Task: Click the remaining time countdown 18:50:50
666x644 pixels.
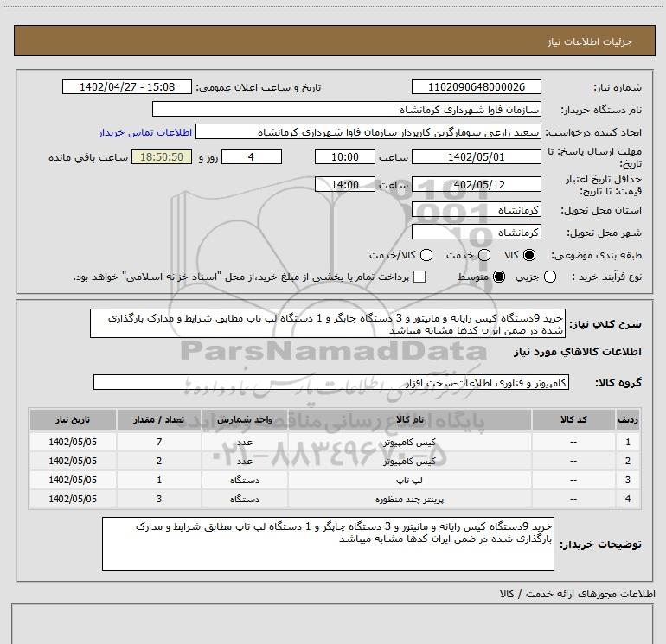Action: (162, 157)
